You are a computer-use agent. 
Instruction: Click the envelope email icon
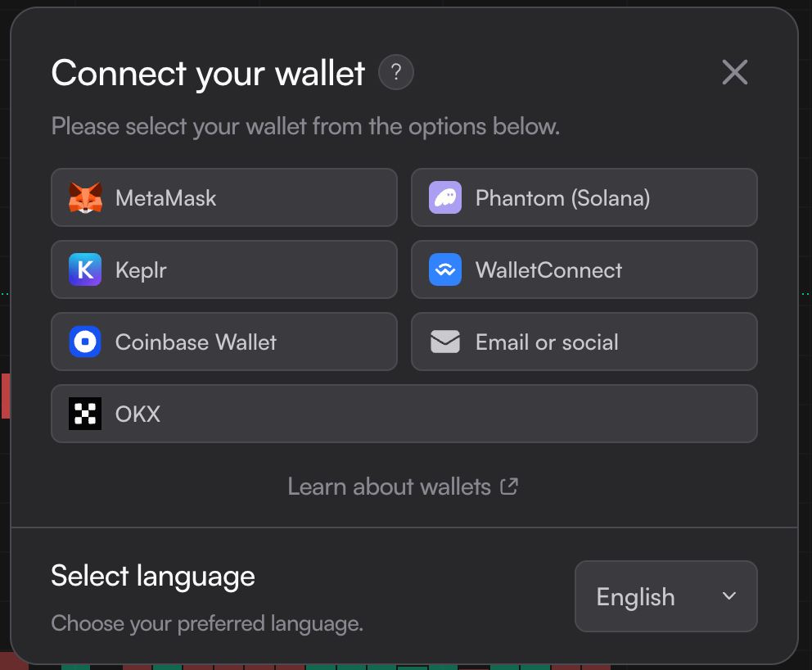(x=445, y=342)
